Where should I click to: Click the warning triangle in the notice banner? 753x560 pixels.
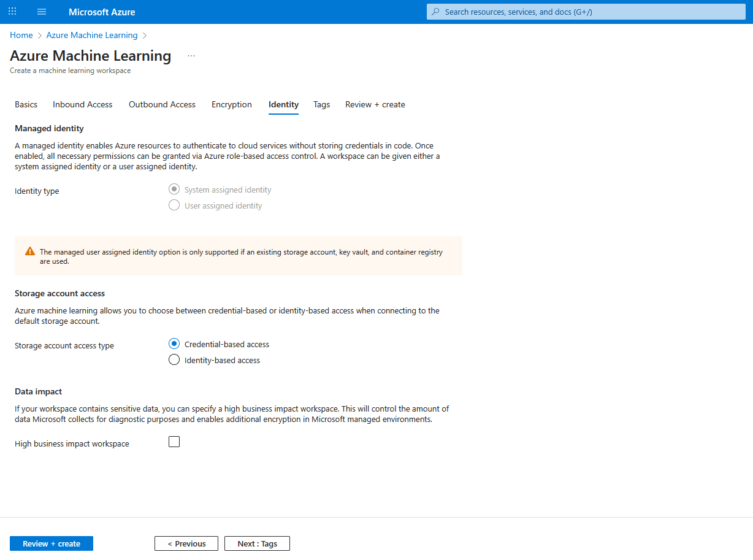coord(28,251)
